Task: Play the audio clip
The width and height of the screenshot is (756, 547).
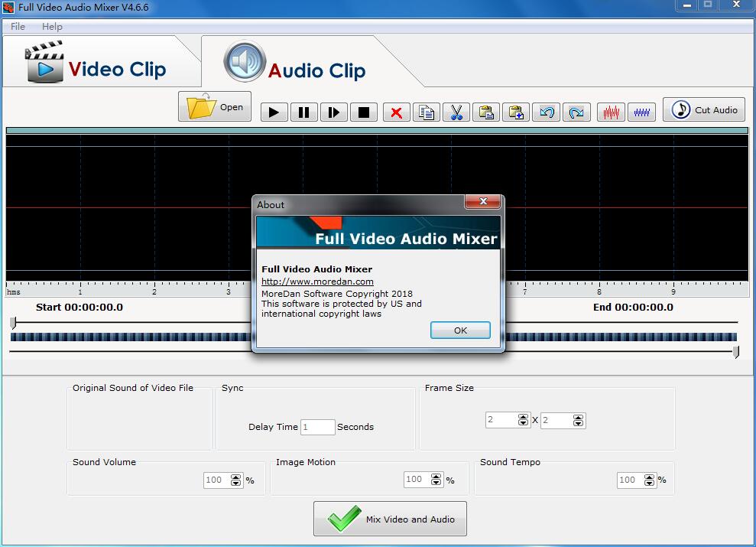Action: point(274,112)
